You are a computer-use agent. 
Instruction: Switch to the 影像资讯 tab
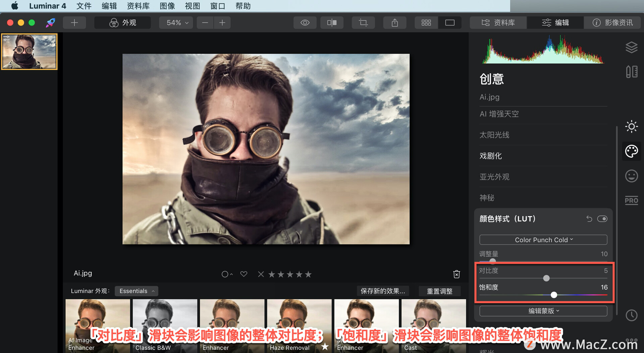pos(612,23)
